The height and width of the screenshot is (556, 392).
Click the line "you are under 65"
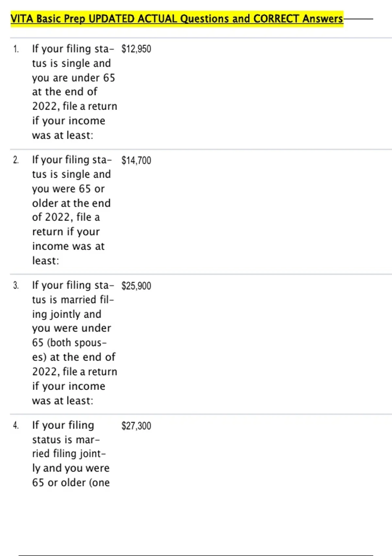pos(73,78)
